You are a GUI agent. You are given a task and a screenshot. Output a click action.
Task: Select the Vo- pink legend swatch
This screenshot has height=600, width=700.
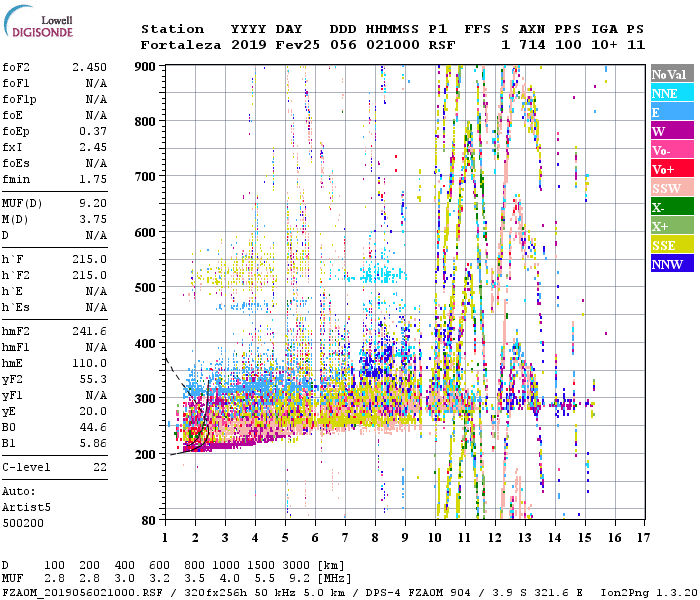point(672,150)
